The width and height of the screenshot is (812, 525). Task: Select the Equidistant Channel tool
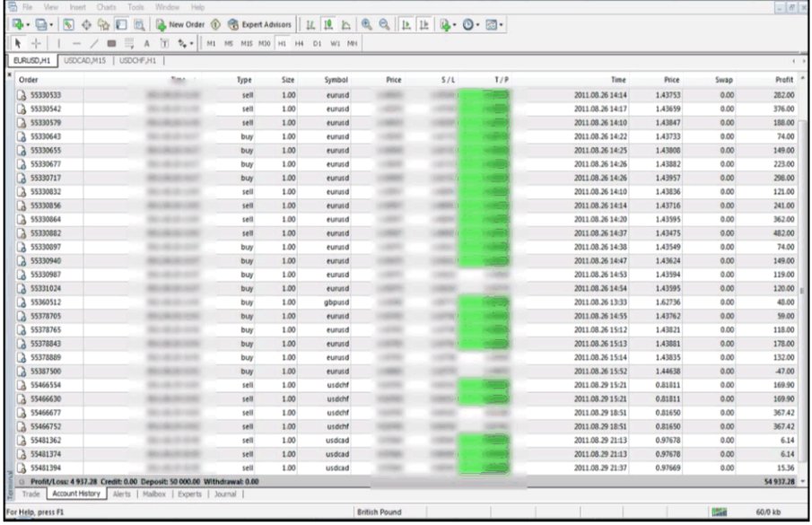(111, 43)
